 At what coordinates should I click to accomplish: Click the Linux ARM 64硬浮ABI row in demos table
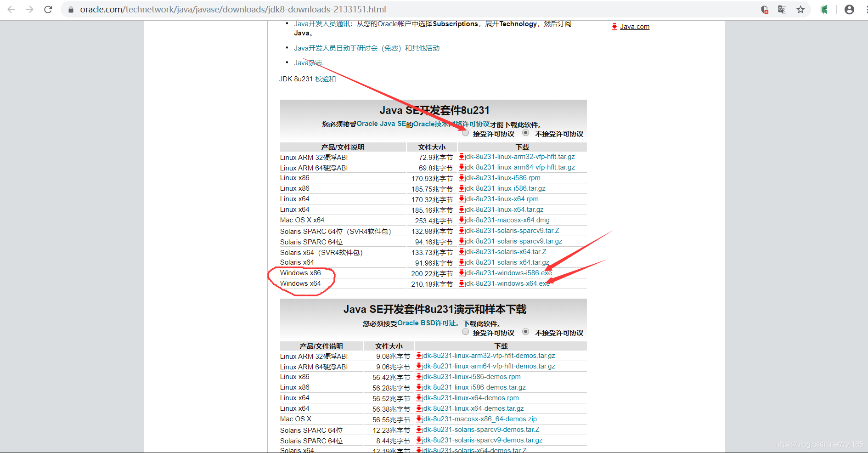pyautogui.click(x=314, y=367)
